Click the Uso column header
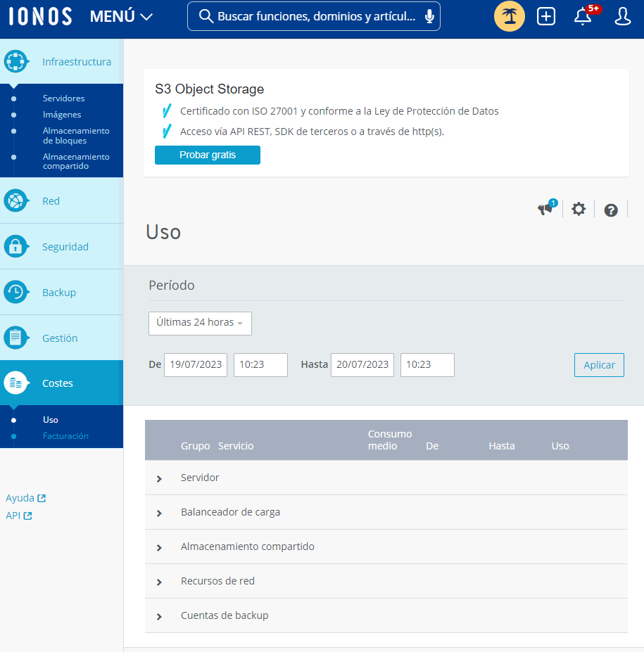The image size is (644, 652). click(560, 446)
